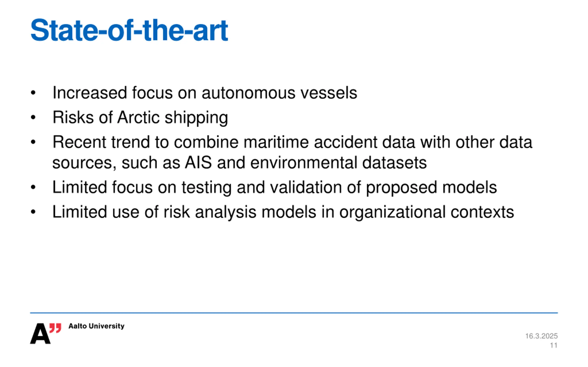Click the date '16.3.2025' in footer
Image resolution: width=588 pixels, height=367 pixels.
pyautogui.click(x=541, y=336)
